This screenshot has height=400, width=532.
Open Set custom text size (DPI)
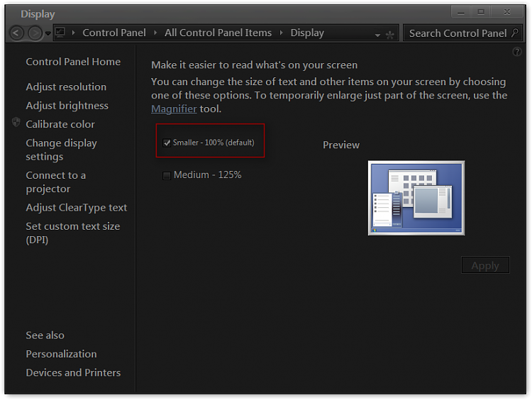point(73,233)
